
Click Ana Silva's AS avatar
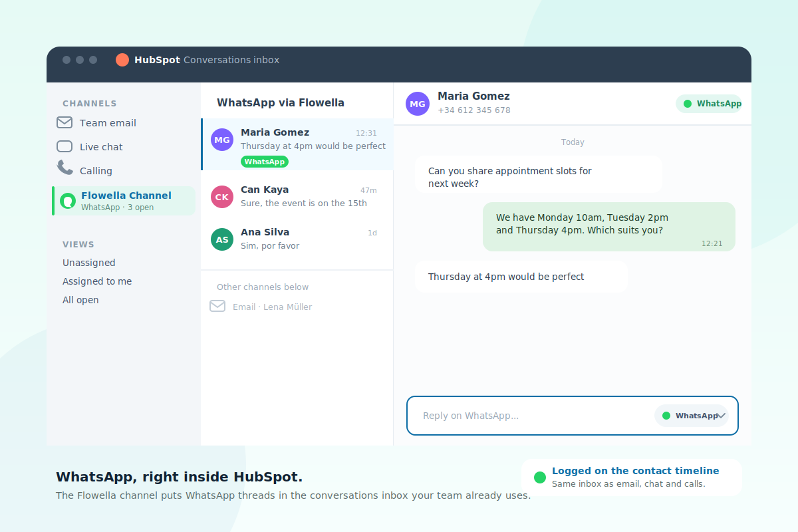point(222,239)
